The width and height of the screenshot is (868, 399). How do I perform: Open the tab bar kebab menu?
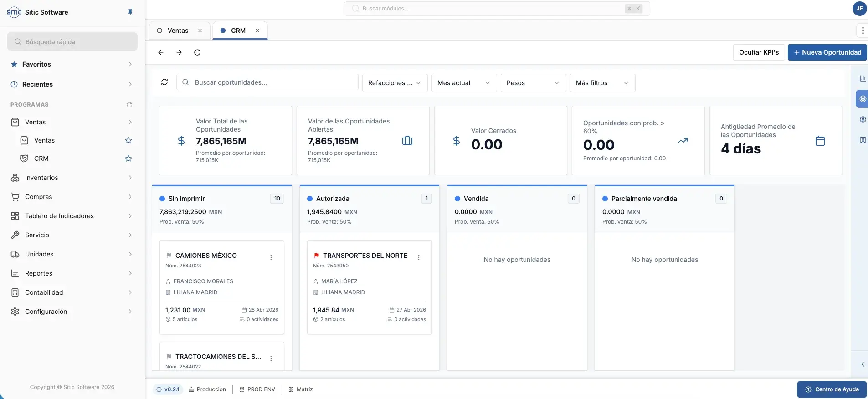pos(863,31)
